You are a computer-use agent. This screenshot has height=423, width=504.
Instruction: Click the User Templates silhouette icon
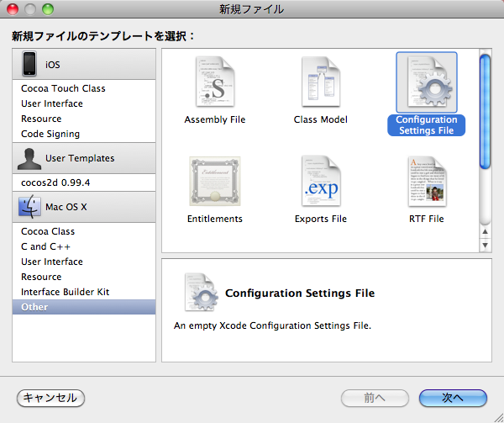click(29, 159)
